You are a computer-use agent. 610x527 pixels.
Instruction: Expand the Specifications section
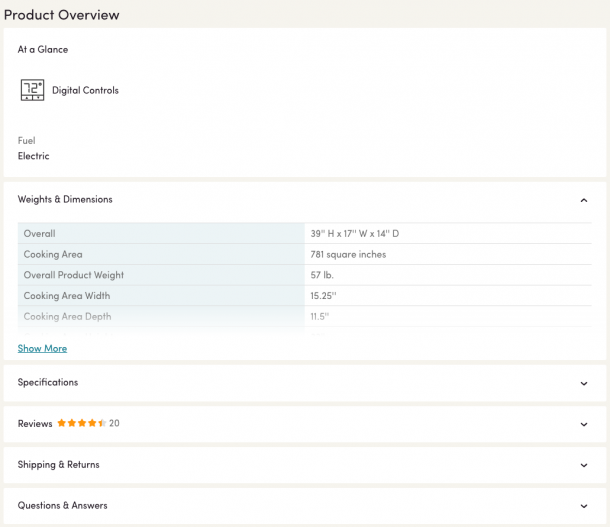(305, 383)
